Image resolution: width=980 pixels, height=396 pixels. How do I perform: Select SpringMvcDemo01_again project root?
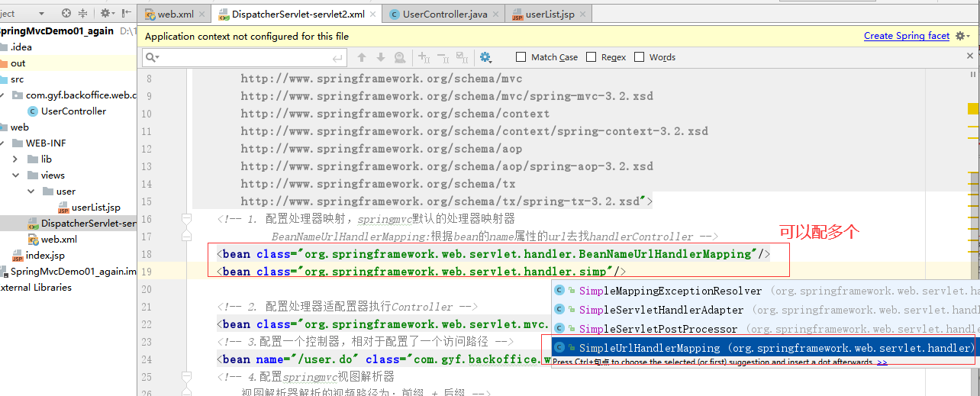56,31
